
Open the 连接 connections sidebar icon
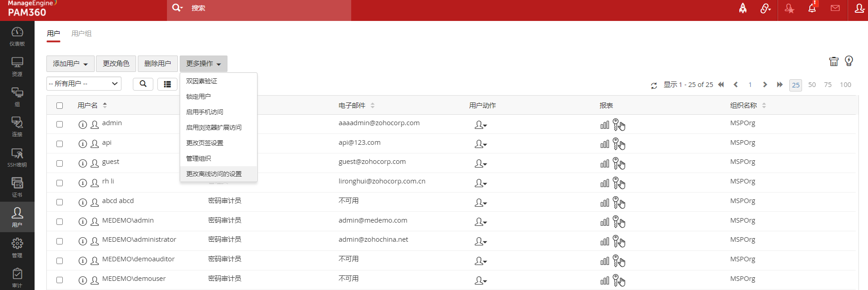click(17, 127)
